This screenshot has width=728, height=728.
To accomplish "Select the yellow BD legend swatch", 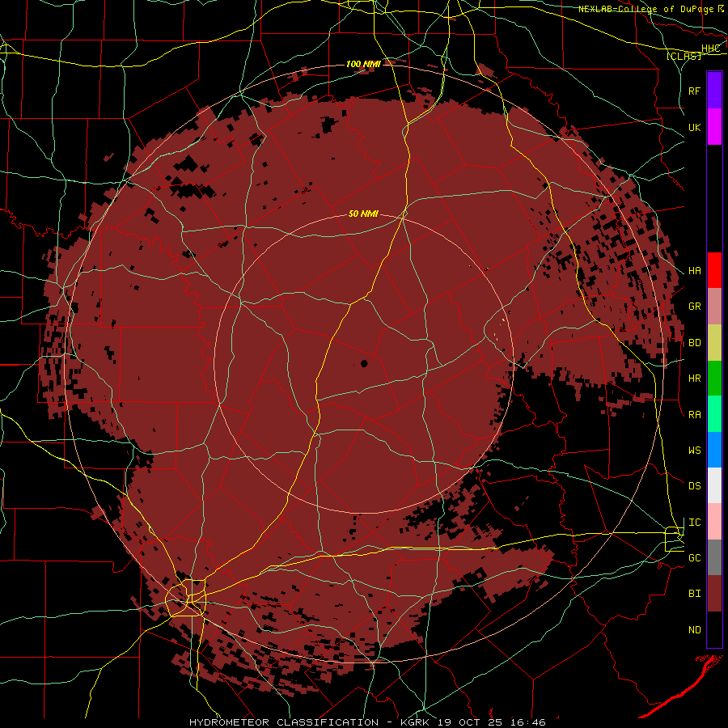I will tap(714, 343).
